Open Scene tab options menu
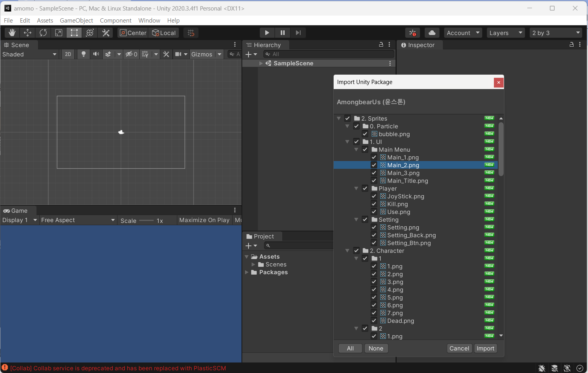Viewport: 588px width, 373px height. coord(235,45)
